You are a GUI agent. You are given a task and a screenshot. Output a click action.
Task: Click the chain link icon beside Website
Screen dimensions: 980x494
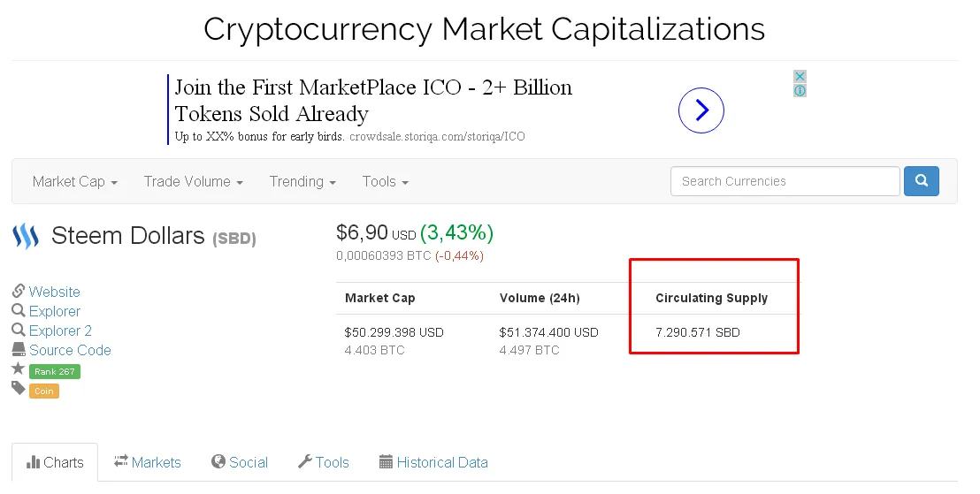pos(18,291)
